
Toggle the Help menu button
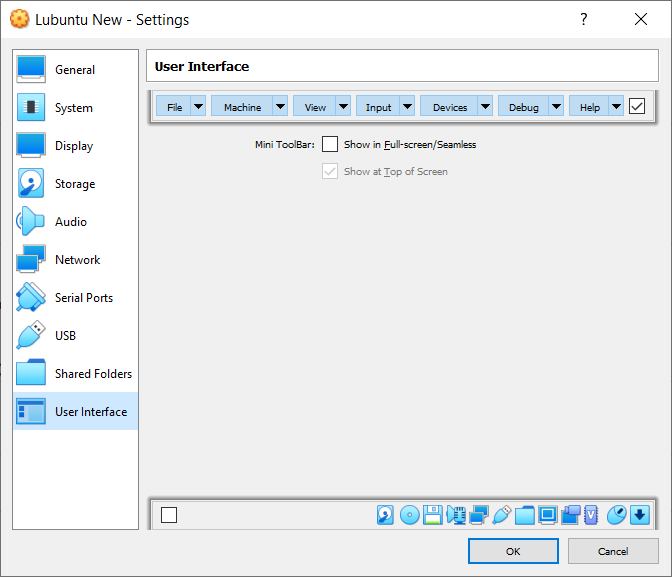point(589,106)
